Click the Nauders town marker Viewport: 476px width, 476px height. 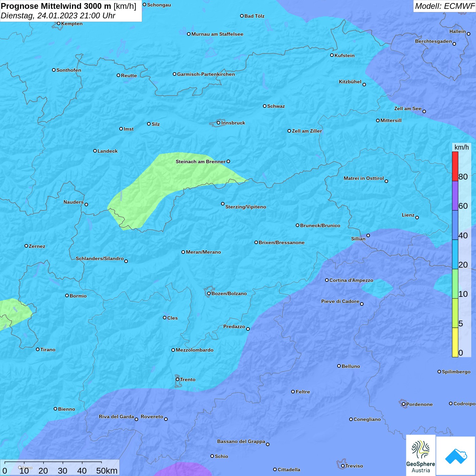point(86,205)
